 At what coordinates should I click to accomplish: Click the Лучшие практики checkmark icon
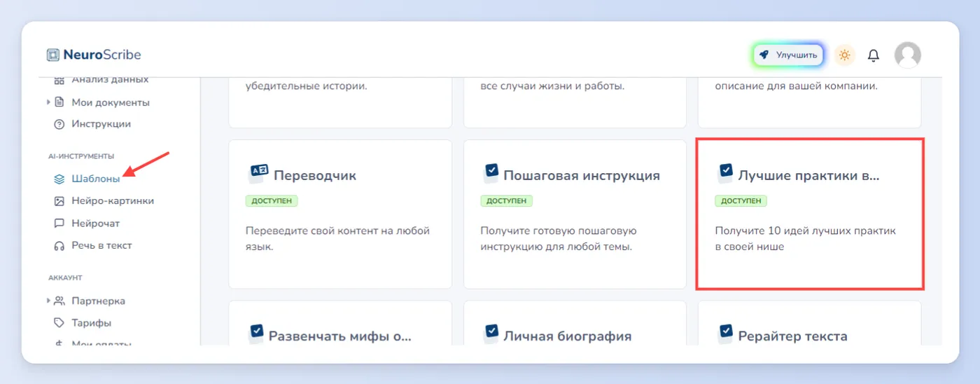coord(726,172)
